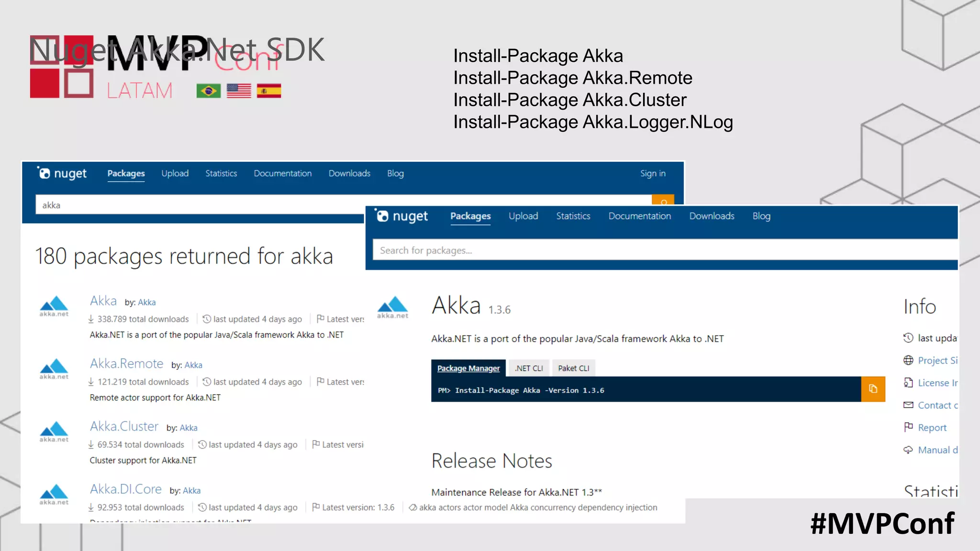Select the Package Manager tab
The width and height of the screenshot is (980, 551).
(468, 368)
